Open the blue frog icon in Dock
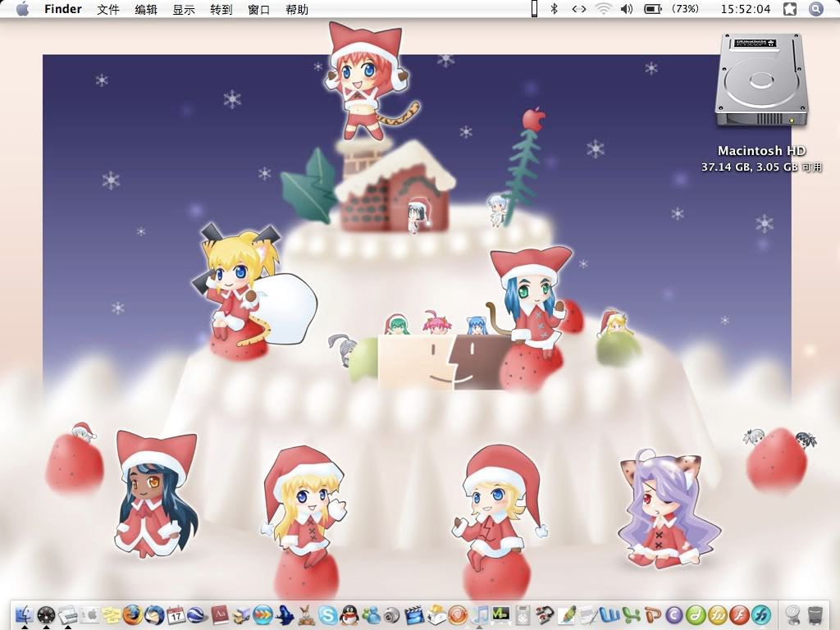The image size is (840, 630). [285, 615]
